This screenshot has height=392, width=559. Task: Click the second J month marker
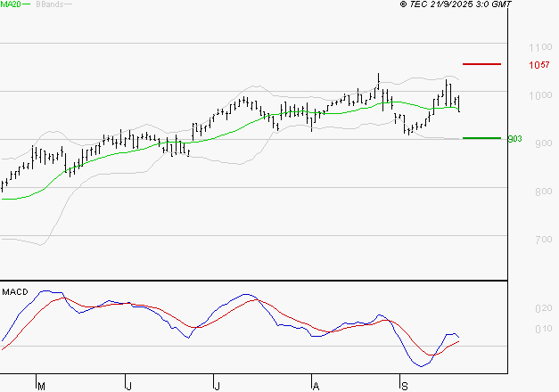(x=217, y=387)
